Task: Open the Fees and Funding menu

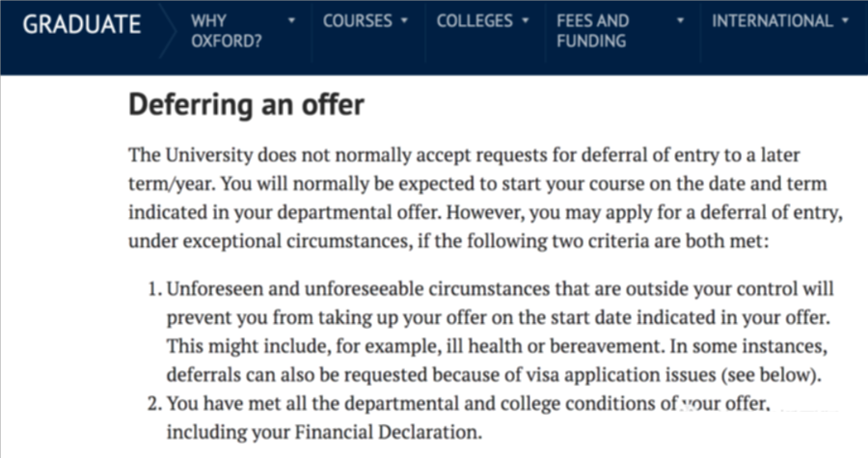Action: click(x=593, y=31)
